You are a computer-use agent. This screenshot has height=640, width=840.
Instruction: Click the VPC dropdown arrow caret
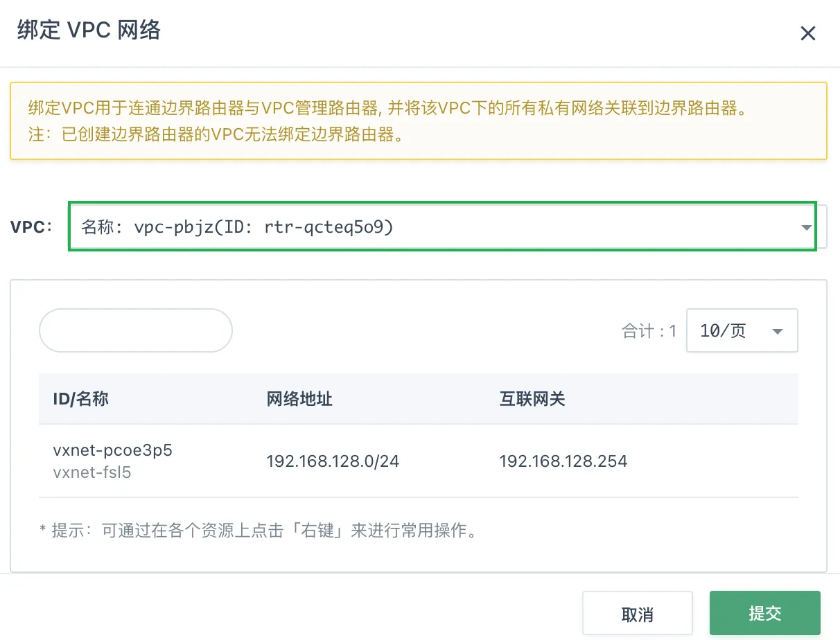point(806,227)
